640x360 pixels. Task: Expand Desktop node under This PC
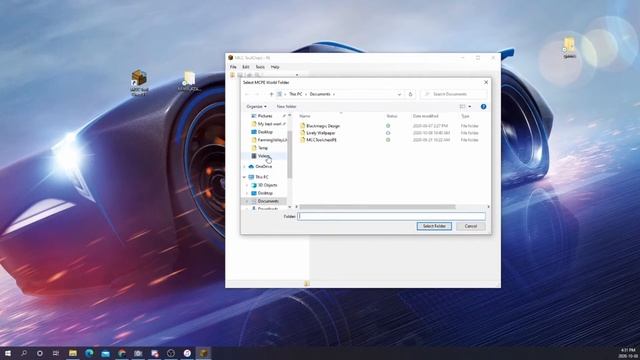pyautogui.click(x=247, y=193)
